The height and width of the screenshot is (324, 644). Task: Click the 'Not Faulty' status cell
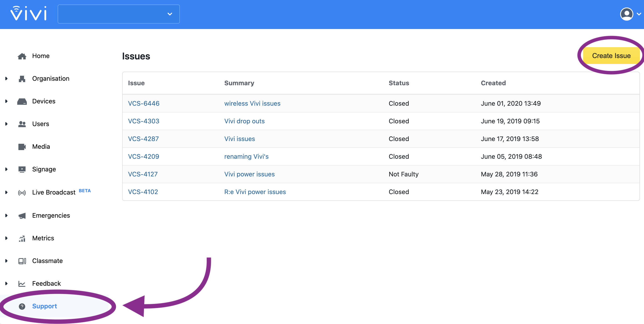[404, 174]
